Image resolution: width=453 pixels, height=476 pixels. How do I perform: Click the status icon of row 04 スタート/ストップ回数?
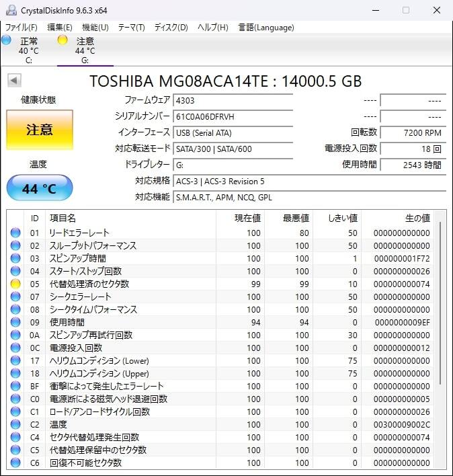15,271
